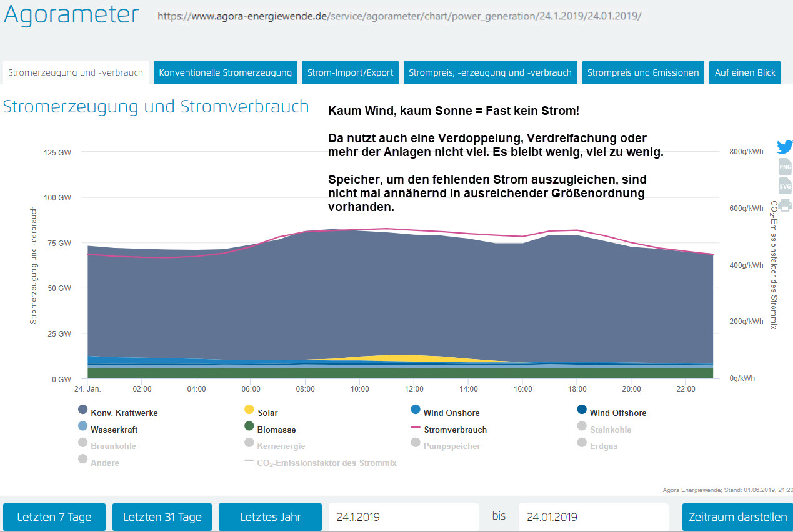Screen dimensions: 793x532
Task: Toggle Wind Onshore legend entry
Action: pos(451,413)
